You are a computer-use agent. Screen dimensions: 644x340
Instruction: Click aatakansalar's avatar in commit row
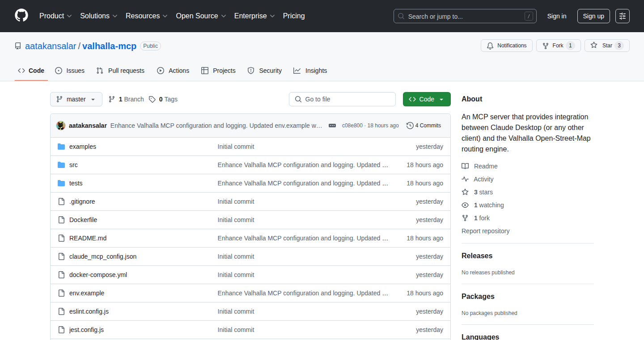[61, 126]
